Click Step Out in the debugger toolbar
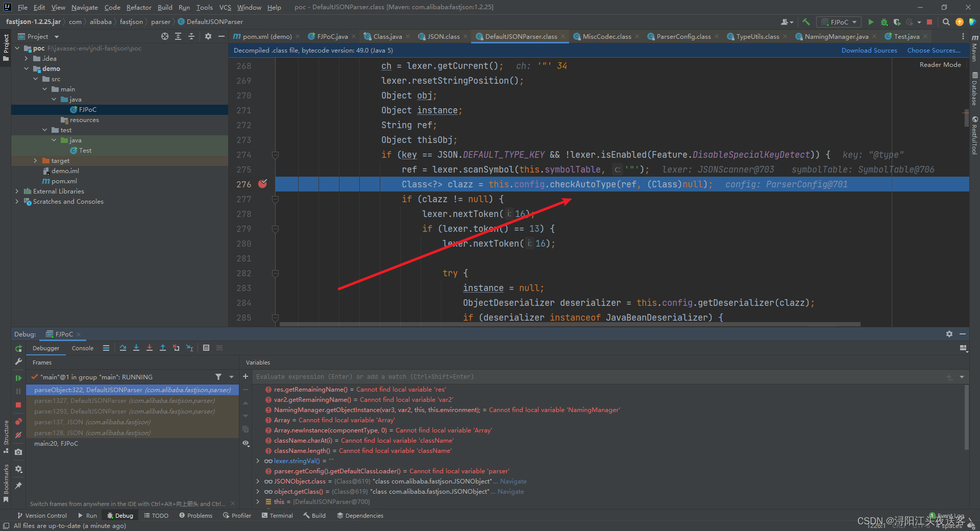The height and width of the screenshot is (531, 980). [x=163, y=348]
